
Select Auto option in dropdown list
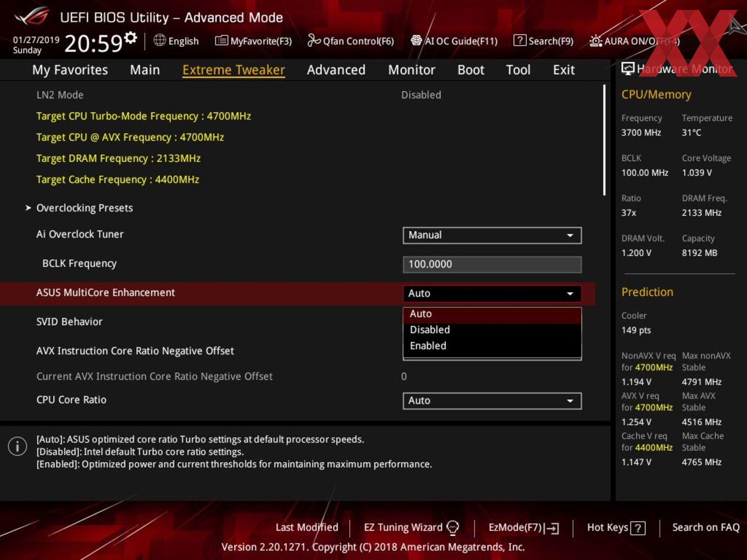pyautogui.click(x=492, y=314)
